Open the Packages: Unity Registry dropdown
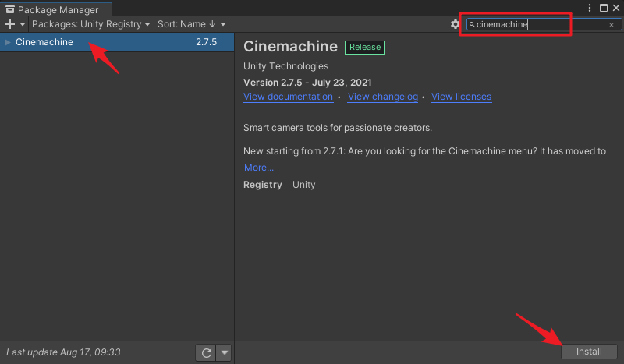 click(91, 24)
